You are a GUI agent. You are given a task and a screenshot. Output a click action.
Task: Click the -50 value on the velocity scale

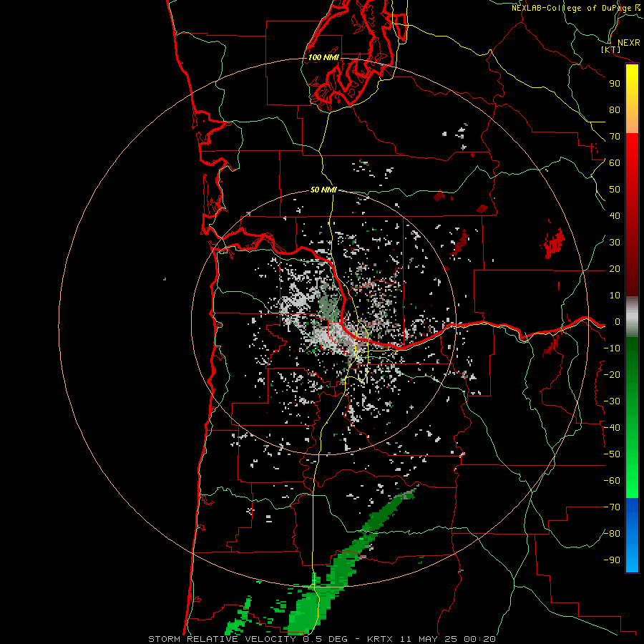pyautogui.click(x=612, y=454)
